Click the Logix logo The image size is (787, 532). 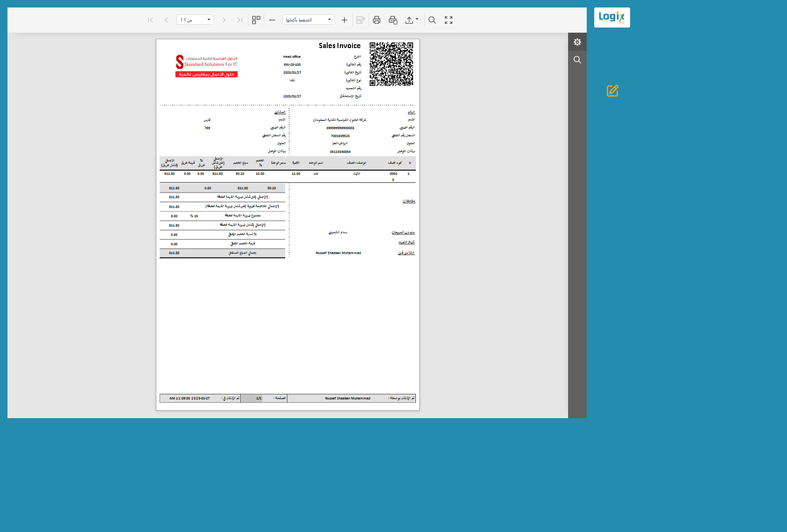click(612, 17)
